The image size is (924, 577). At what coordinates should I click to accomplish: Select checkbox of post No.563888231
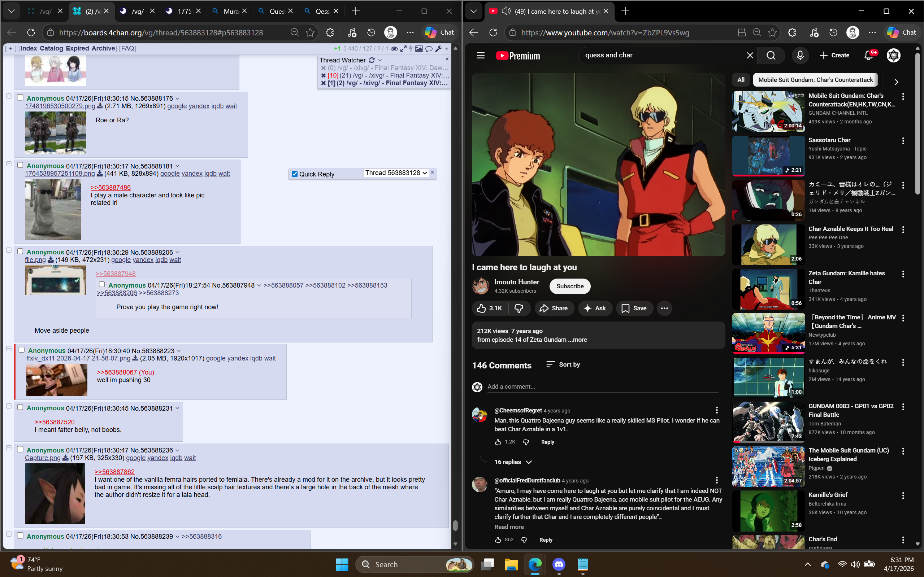point(20,407)
